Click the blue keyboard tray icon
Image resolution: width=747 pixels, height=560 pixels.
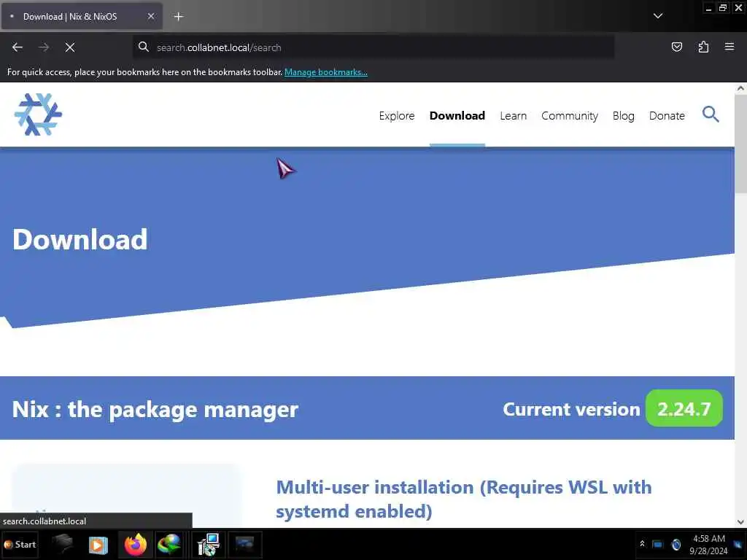[657, 544]
